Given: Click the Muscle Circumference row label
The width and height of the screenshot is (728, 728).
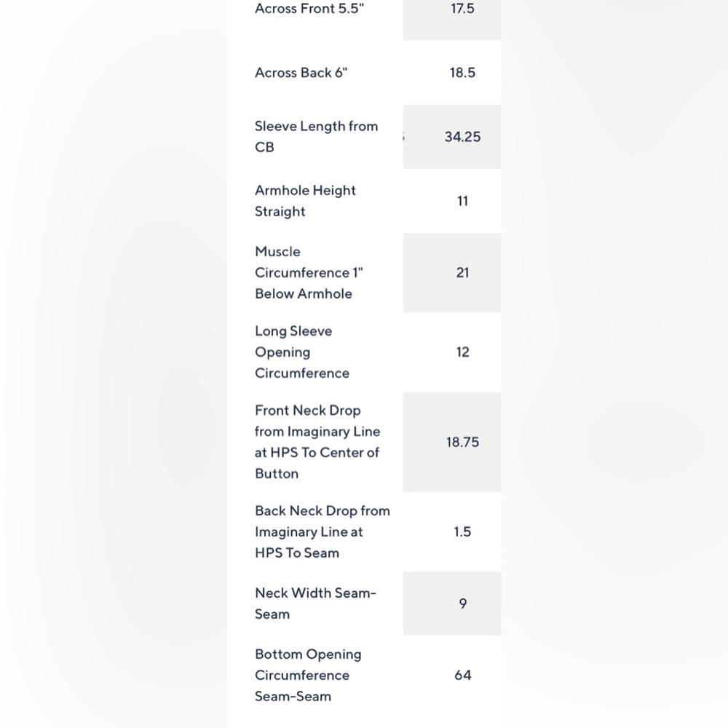Looking at the screenshot, I should pos(309,272).
